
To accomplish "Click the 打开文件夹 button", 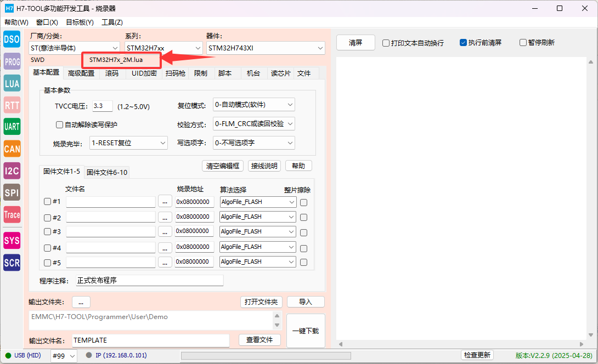I will (x=261, y=302).
